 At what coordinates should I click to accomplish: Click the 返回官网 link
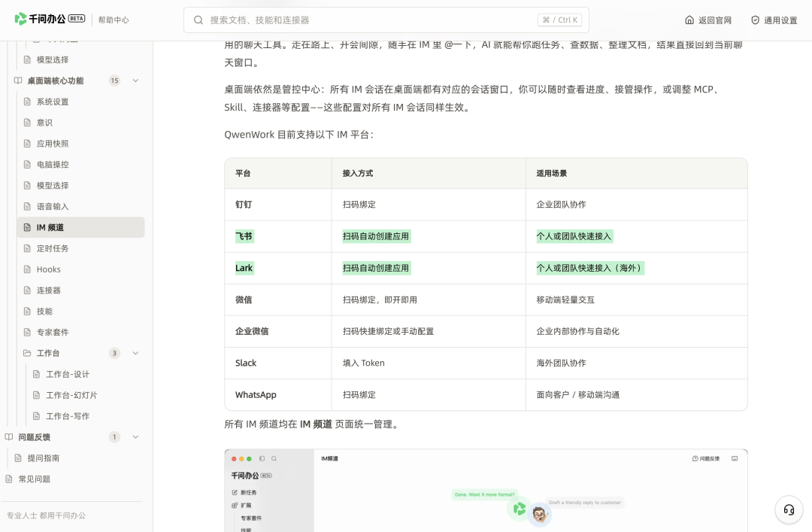coord(708,20)
